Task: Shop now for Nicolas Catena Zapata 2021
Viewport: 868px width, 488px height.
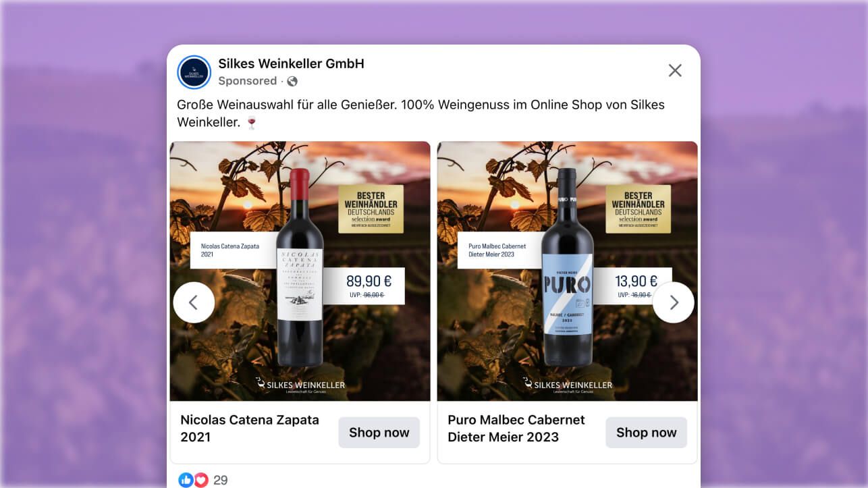Action: click(x=379, y=433)
